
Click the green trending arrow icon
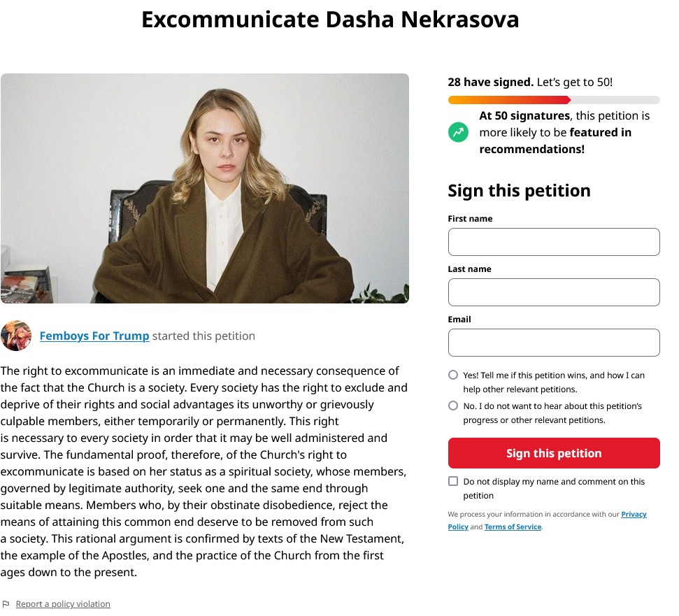[x=458, y=132]
